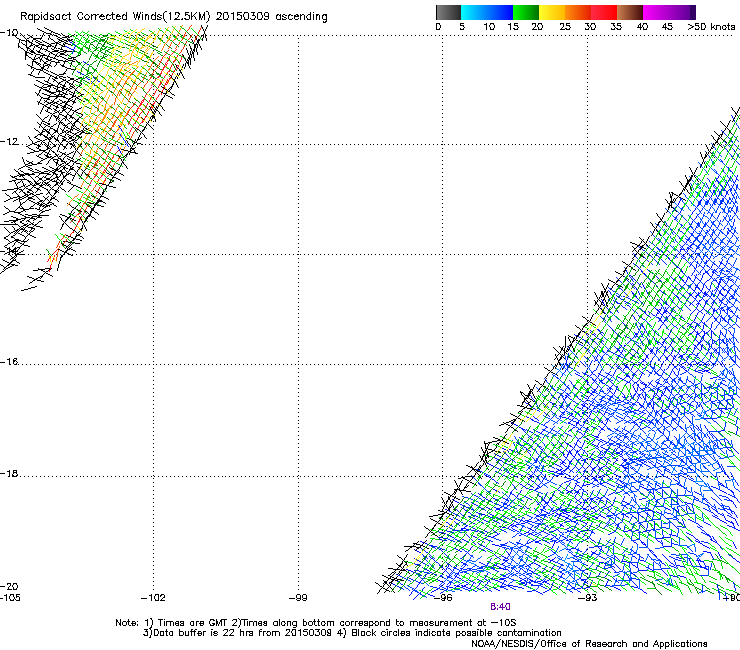Click the '>50 knots' legend label
Screen dimensions: 740x650
711,27
